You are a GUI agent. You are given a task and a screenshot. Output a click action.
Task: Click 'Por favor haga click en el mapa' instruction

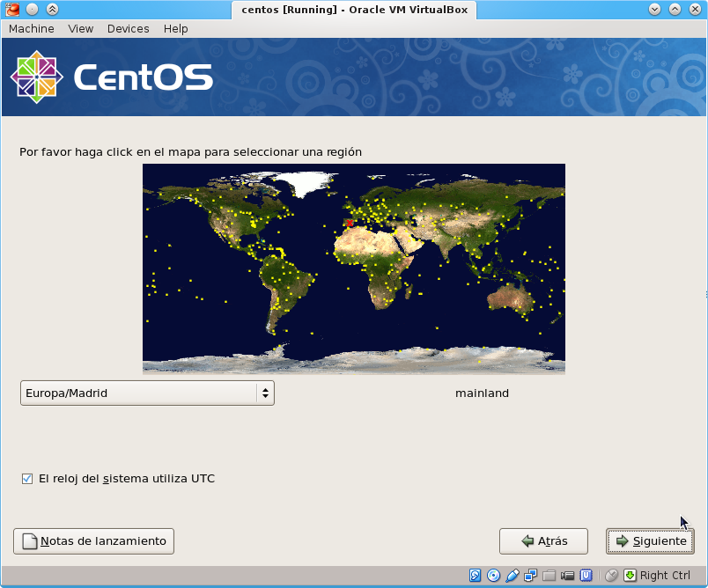190,152
